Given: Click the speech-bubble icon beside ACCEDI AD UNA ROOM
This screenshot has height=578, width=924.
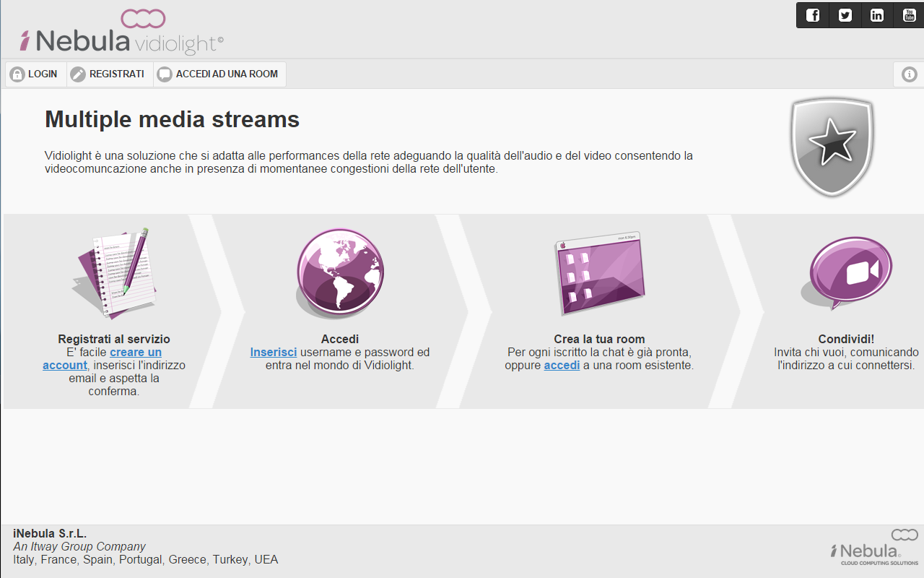Looking at the screenshot, I should (x=165, y=74).
